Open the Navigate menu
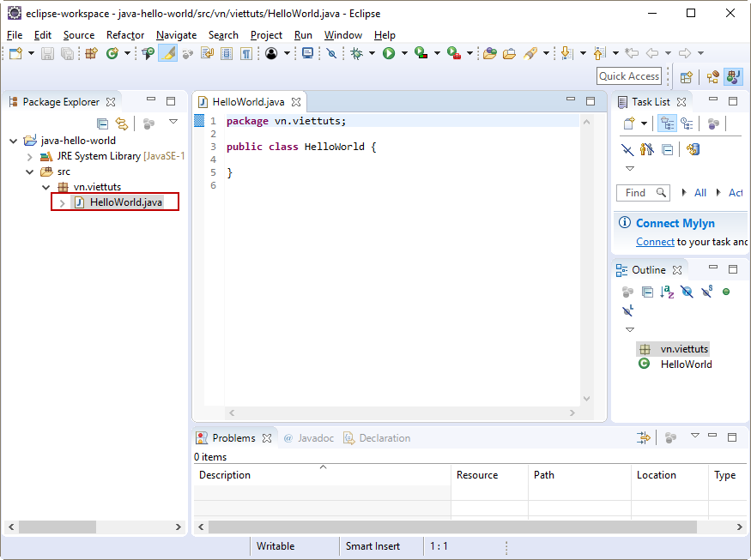The width and height of the screenshot is (751, 560). [176, 35]
